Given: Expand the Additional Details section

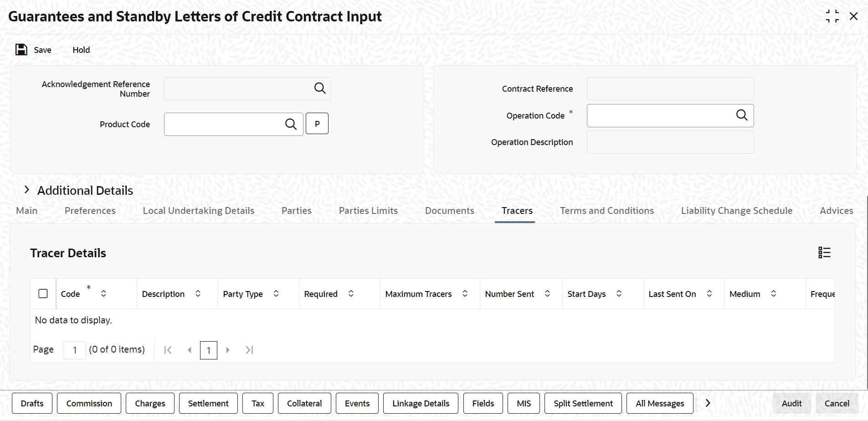Looking at the screenshot, I should point(27,190).
